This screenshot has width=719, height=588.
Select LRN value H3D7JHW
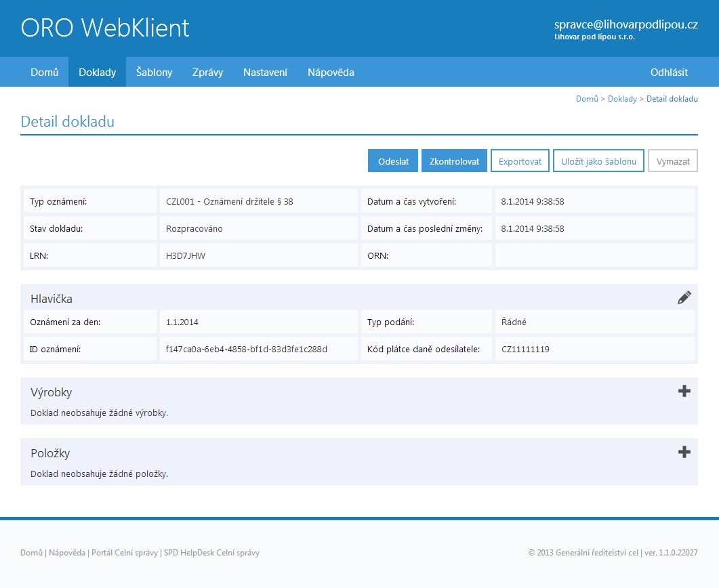186,256
